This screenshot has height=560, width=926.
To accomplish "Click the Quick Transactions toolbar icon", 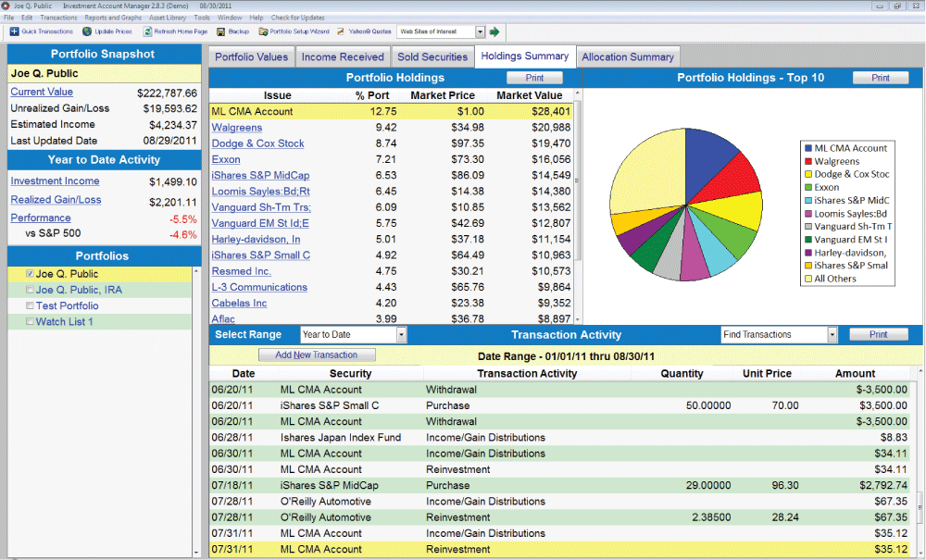I will click(14, 31).
